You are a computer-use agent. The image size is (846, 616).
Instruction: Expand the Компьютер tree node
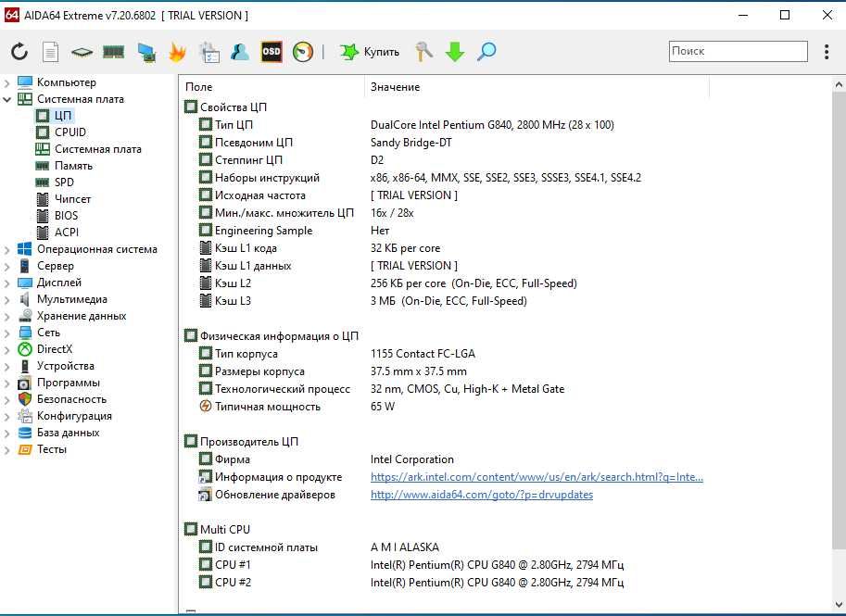7,83
